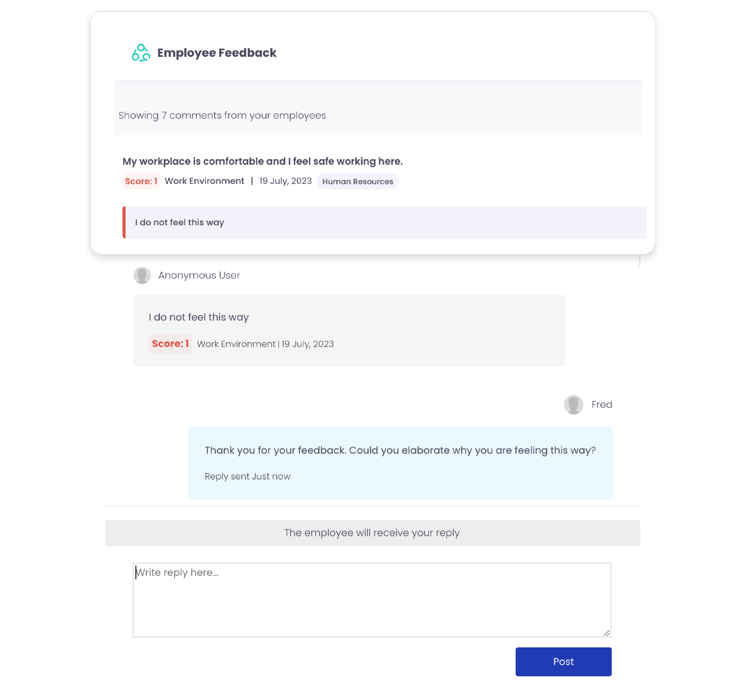
Task: Expand the employee reply notice bar
Action: coord(372,533)
